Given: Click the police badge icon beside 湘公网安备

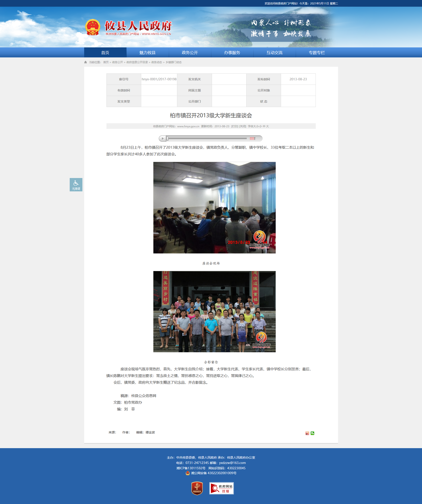Looking at the screenshot, I should [188, 473].
